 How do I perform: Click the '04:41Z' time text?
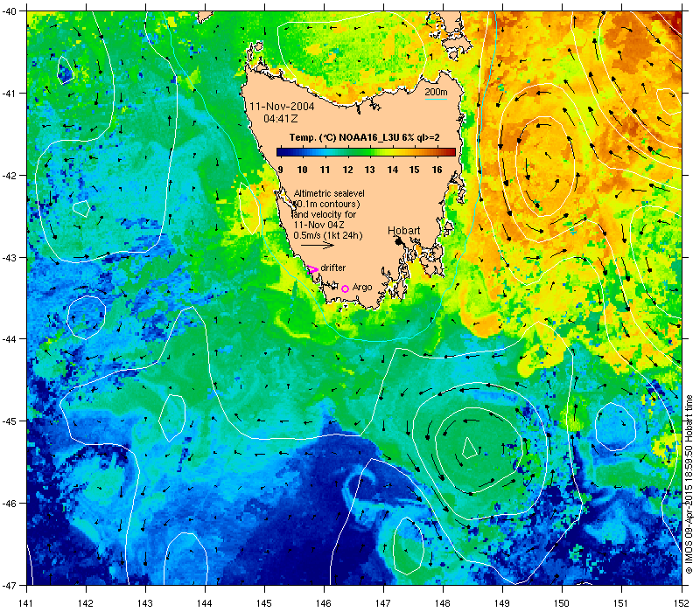click(280, 119)
